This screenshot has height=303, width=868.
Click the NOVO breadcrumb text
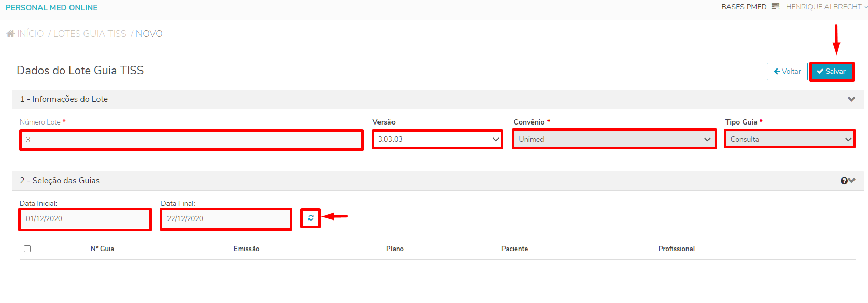click(x=149, y=34)
